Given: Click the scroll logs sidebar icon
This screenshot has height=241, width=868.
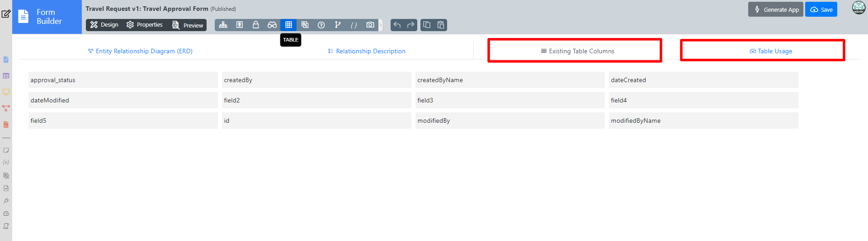Looking at the screenshot, I should 6,226.
